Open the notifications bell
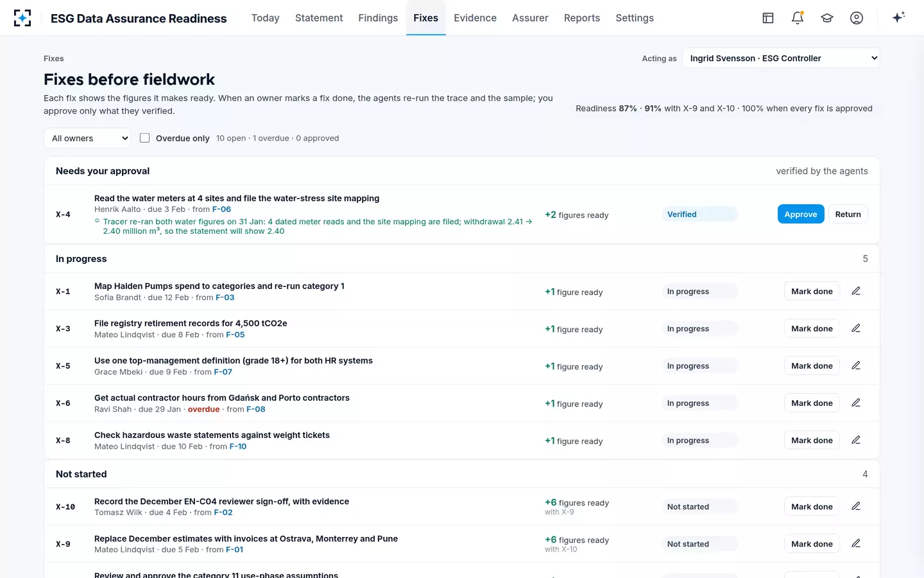The width and height of the screenshot is (924, 578). 798,18
